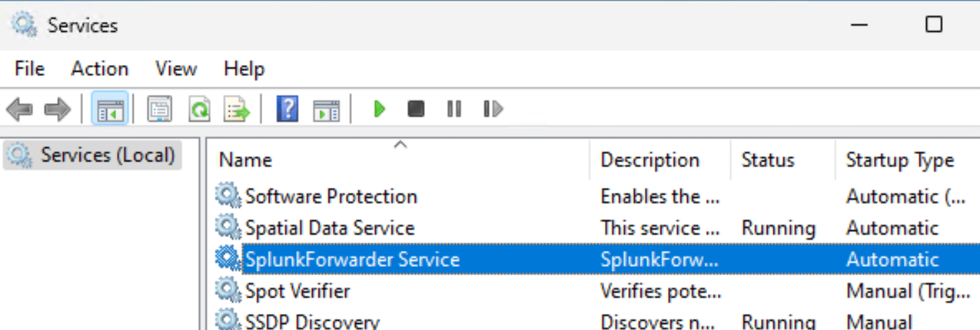Toggle the Show/Hide Action Pane icon

(326, 109)
